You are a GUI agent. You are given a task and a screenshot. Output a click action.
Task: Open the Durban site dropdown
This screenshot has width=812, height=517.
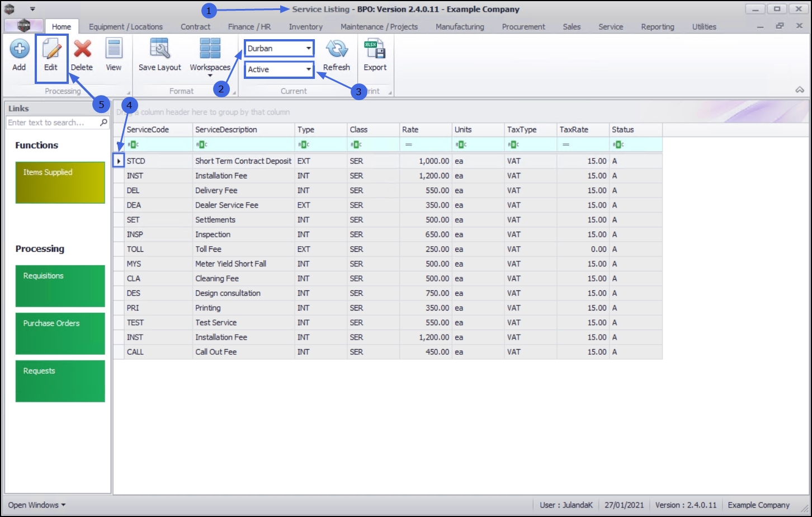coord(279,49)
